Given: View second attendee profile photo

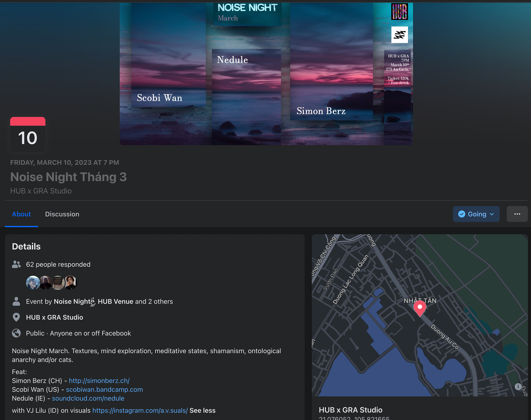Looking at the screenshot, I should tap(46, 283).
